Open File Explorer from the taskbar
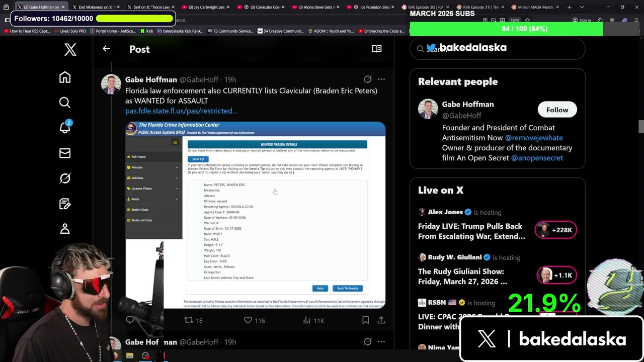The image size is (644, 362). point(130,356)
